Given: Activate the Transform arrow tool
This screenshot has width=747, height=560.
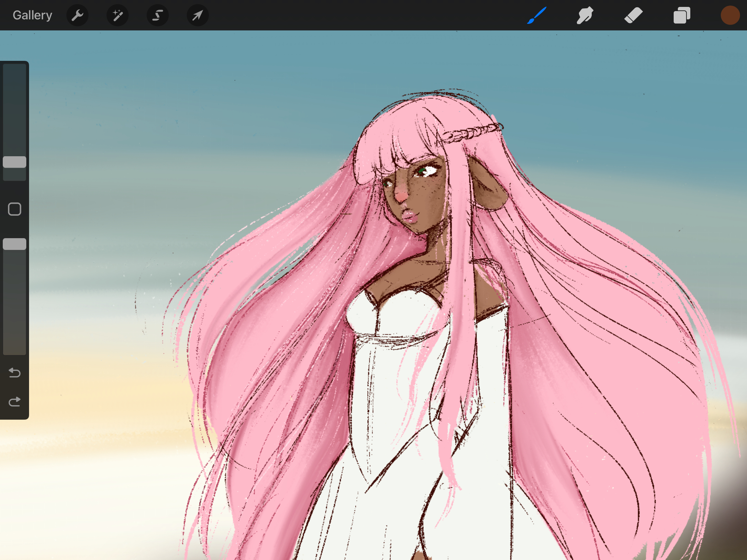Looking at the screenshot, I should 197,15.
